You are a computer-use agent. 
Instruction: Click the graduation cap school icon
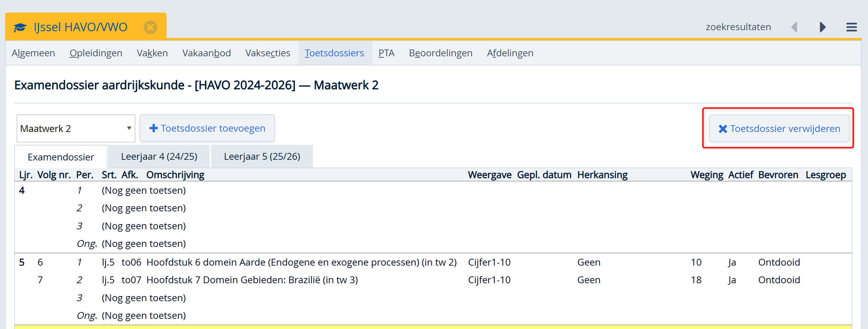[20, 27]
